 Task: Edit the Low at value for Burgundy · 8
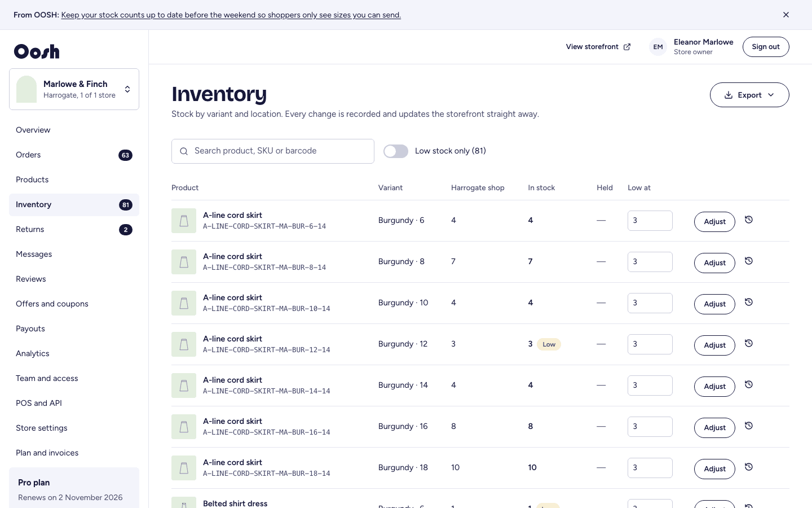650,262
